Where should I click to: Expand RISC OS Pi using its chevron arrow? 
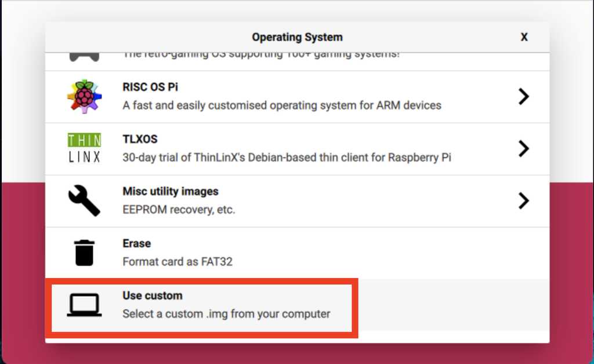coord(524,96)
